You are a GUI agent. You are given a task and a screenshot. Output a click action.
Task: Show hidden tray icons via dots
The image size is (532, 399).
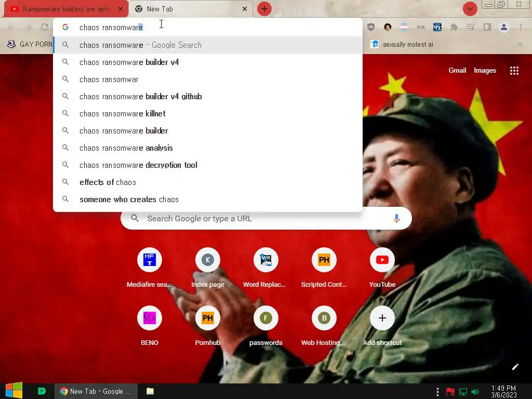pos(437,392)
